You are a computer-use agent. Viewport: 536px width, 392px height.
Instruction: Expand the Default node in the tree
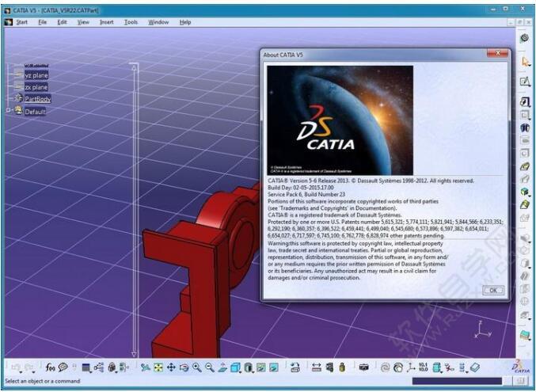tap(7, 111)
